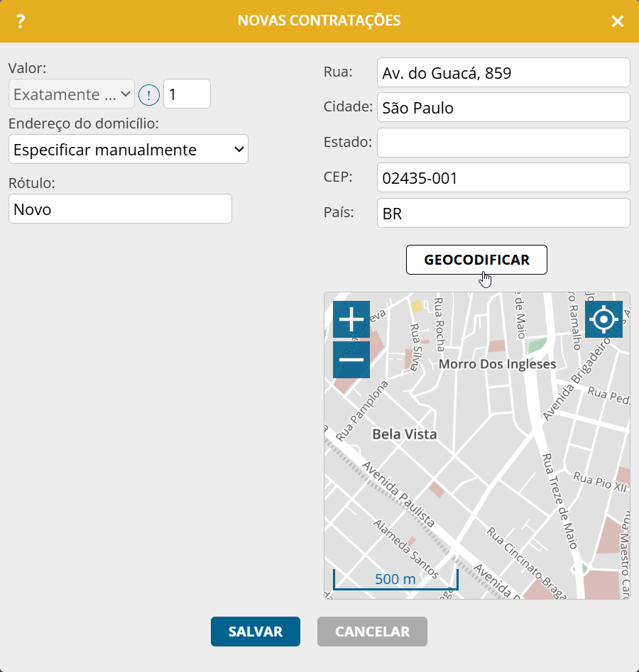Click into the Cidade field
The image size is (639, 672).
click(x=503, y=108)
